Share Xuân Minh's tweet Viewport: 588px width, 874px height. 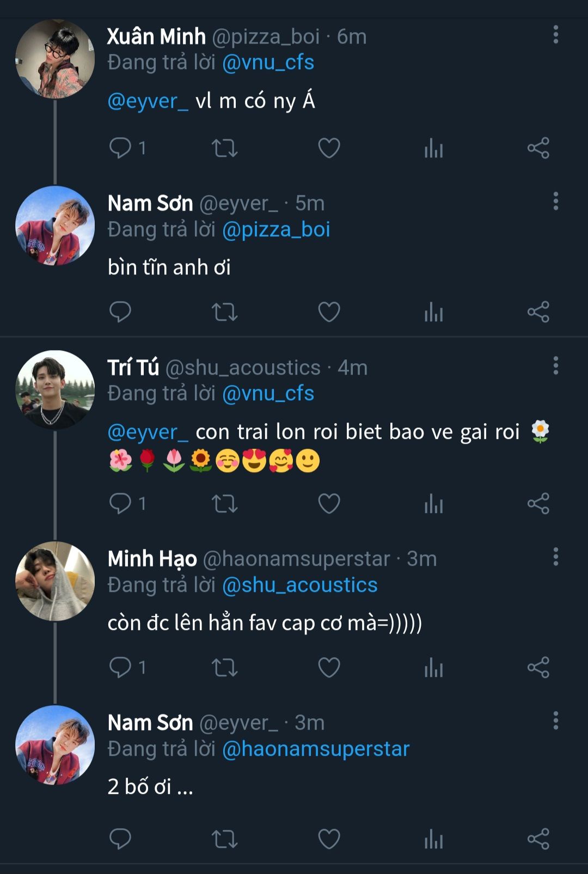538,148
